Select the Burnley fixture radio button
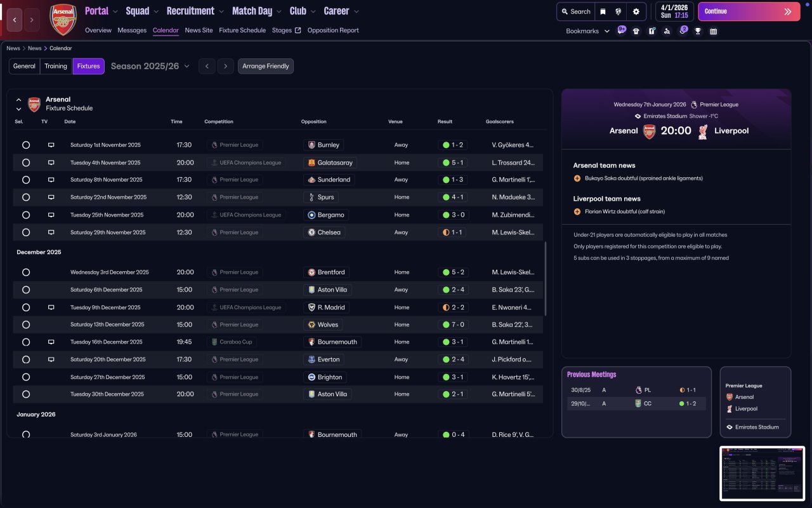The image size is (812, 508). [x=26, y=145]
